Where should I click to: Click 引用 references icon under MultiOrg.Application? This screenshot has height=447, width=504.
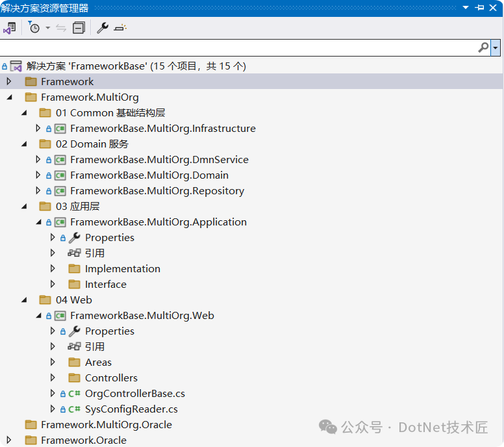[x=74, y=253]
